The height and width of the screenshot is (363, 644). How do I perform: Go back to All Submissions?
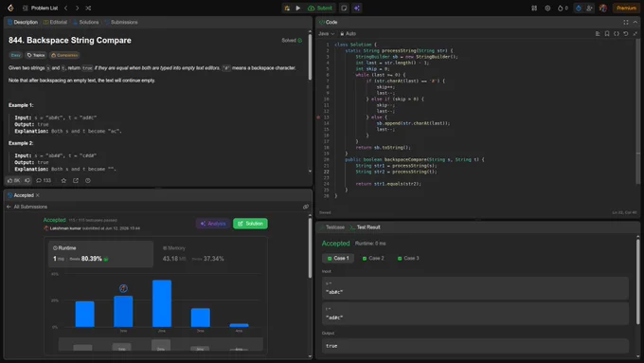click(27, 207)
